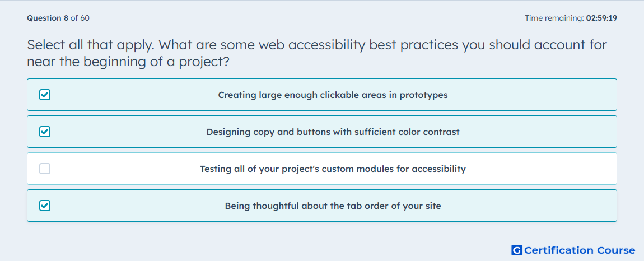Viewport: 644px width, 261px height.
Task: Uncheck the 'tab order of your site' checkbox
Action: point(45,206)
